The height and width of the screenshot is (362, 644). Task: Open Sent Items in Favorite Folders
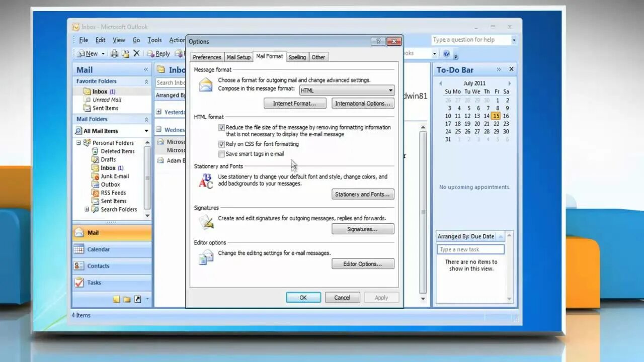pos(101,108)
